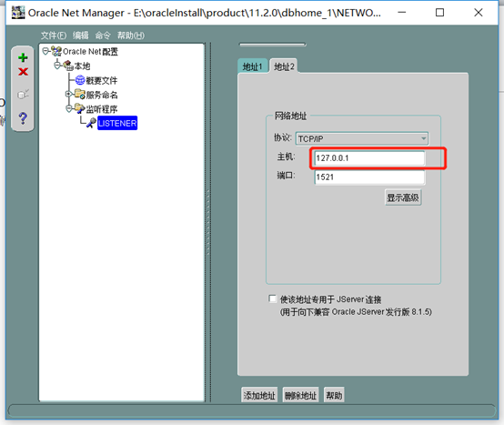Image resolution: width=504 pixels, height=425 pixels.
Task: Click the 删除地址 button
Action: click(x=300, y=395)
